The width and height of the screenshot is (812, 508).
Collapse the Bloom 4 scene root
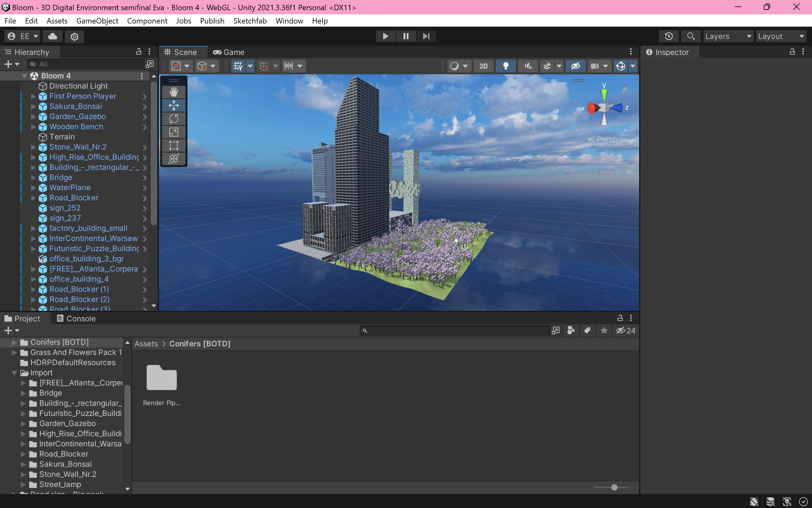pyautogui.click(x=24, y=76)
